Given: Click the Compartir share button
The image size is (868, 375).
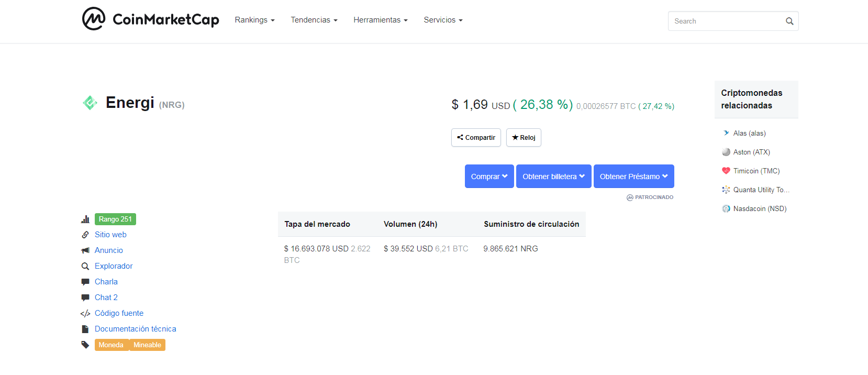Looking at the screenshot, I should (x=476, y=138).
